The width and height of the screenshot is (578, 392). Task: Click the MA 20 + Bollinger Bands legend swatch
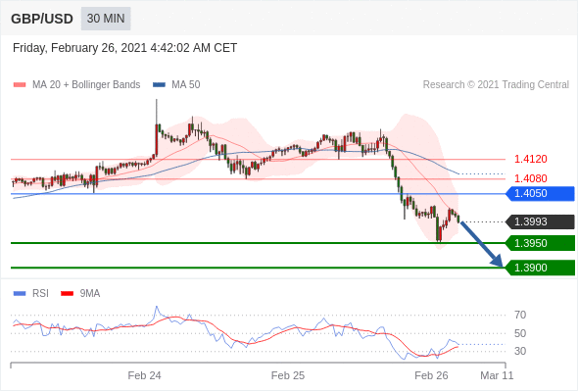[20, 85]
